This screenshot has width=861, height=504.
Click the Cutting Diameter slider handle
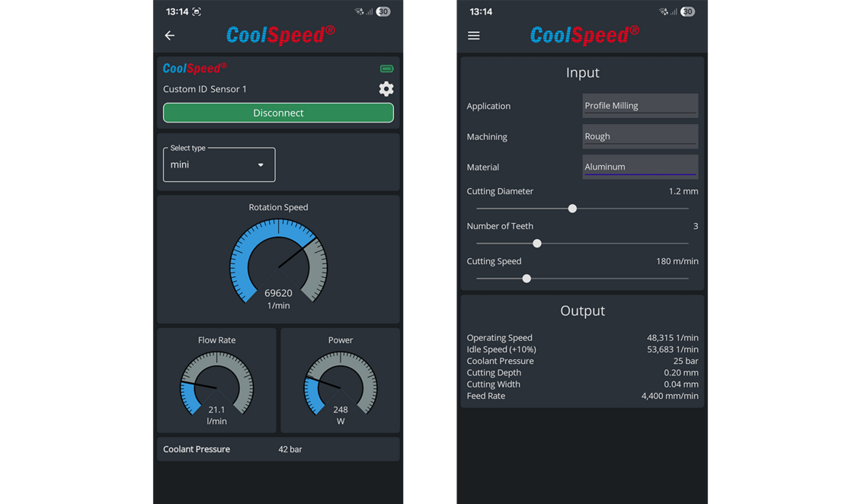(572, 209)
